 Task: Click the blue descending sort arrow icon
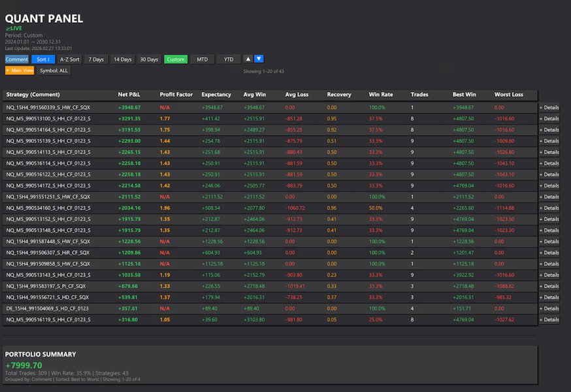point(257,59)
